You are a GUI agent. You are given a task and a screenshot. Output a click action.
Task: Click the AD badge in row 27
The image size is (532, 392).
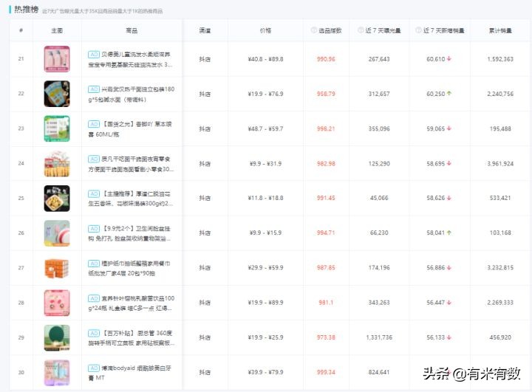pyautogui.click(x=94, y=264)
